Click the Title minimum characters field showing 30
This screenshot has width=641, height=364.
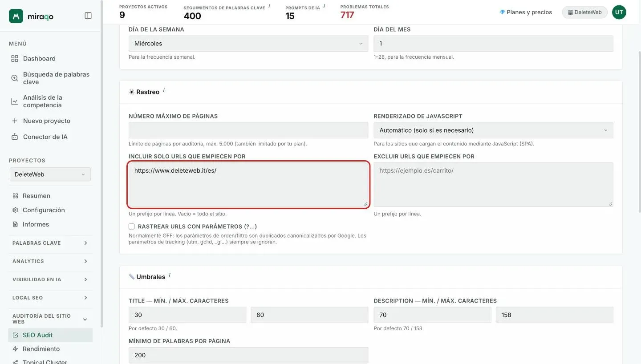point(187,315)
